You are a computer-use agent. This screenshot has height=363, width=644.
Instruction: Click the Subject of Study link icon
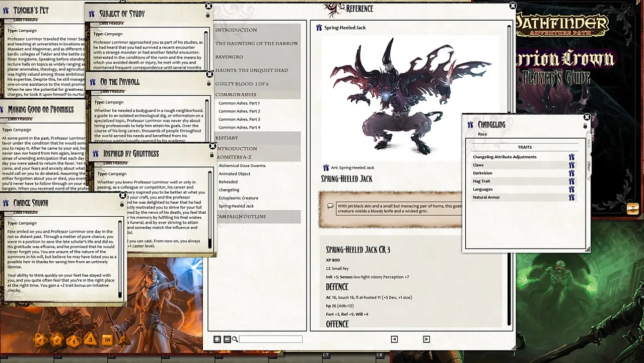point(92,14)
